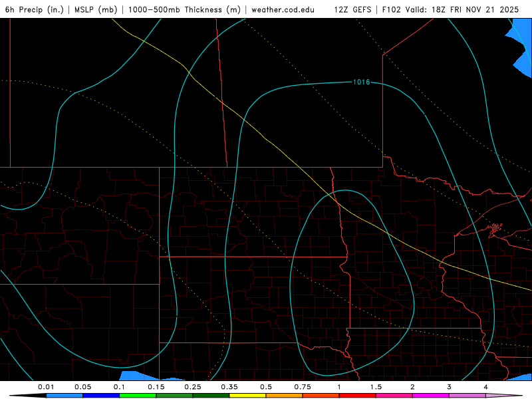Viewport: 532px width, 399px height.
Task: Click the '0.1' colorbar value
Action: point(119,387)
